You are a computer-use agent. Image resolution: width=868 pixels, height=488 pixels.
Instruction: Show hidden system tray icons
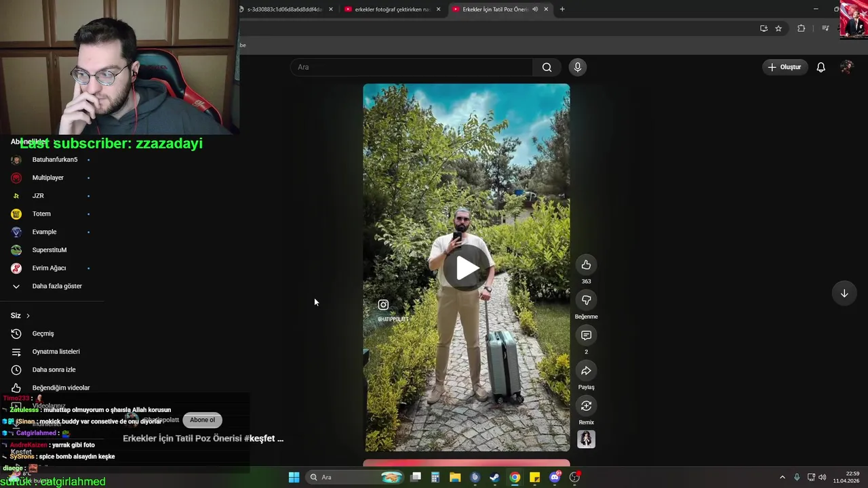pos(782,477)
